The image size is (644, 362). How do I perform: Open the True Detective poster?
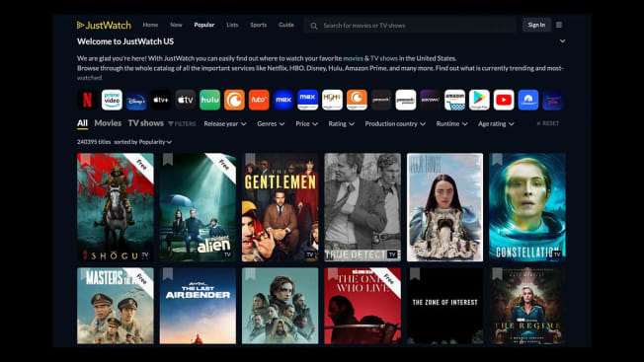(362, 207)
